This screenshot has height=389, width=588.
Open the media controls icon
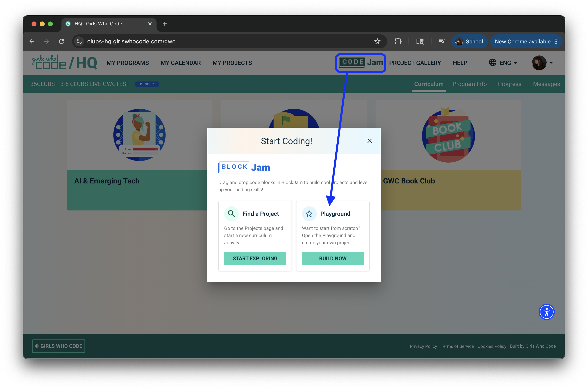[x=442, y=41]
